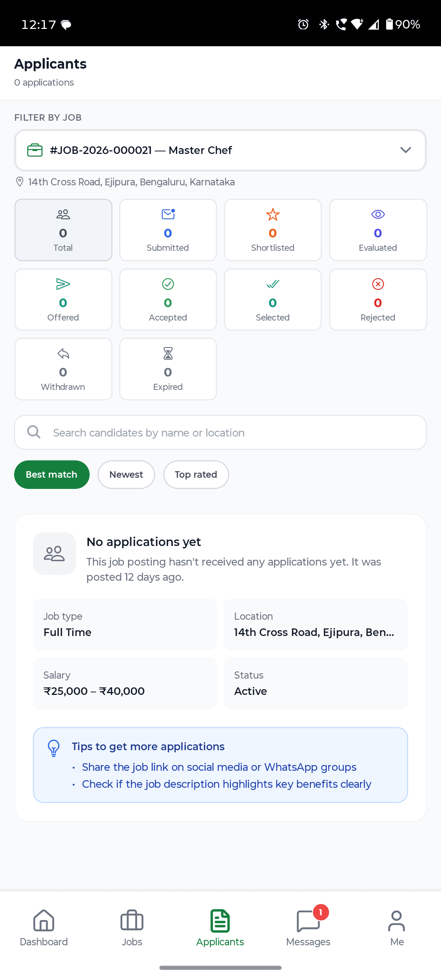441x980 pixels.
Task: Tap the alarm icon in status bar
Action: (303, 24)
